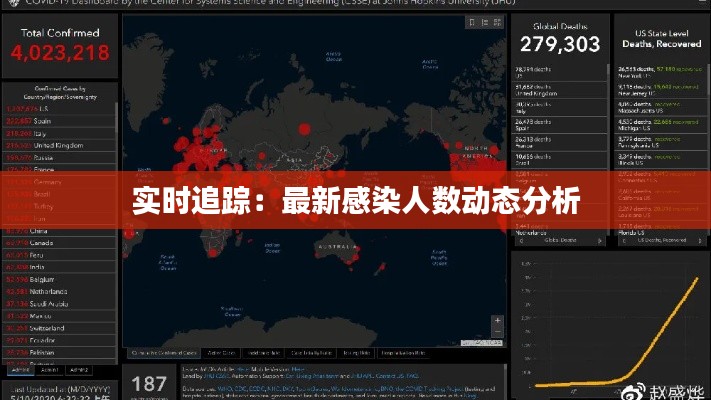Screen dimensions: 711x400
Task: Click confirmed cases list scrollbar
Action: point(116,118)
